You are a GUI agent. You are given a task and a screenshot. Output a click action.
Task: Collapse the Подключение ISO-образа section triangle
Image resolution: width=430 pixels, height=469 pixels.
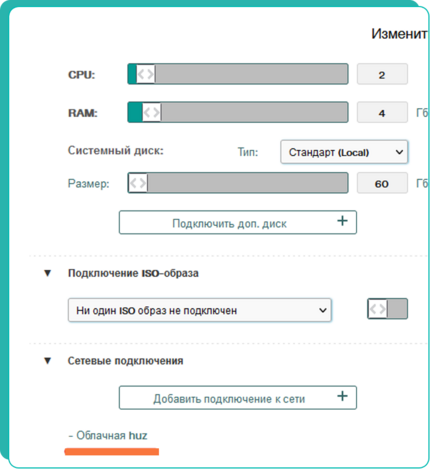tap(48, 273)
